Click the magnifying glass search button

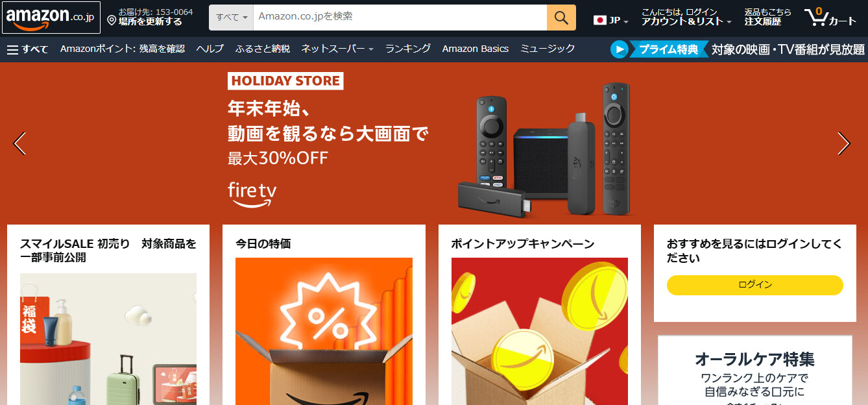(561, 17)
